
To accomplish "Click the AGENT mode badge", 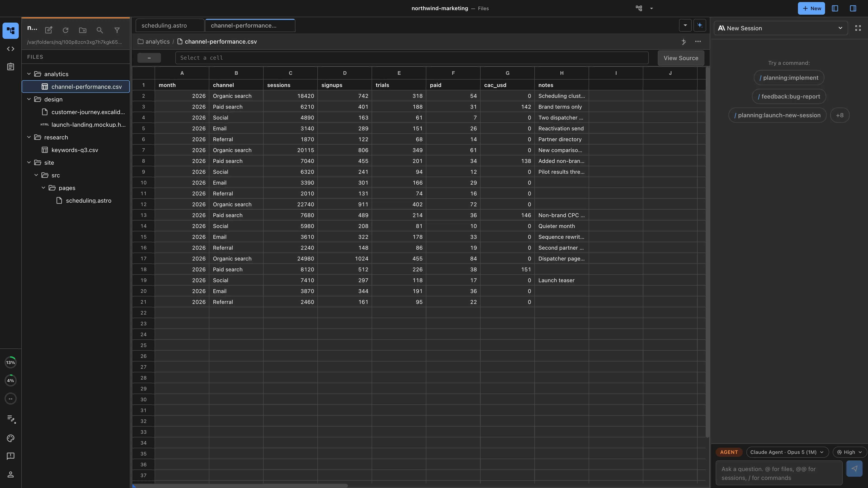I will (x=729, y=452).
